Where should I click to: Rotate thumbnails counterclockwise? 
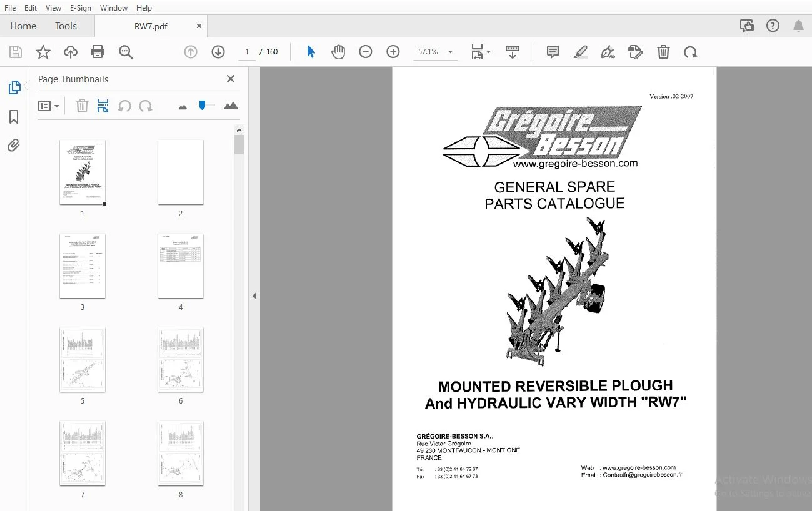(124, 106)
